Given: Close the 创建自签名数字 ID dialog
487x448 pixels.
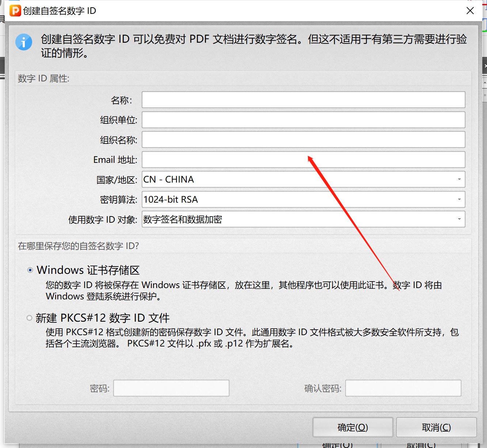Looking at the screenshot, I should coord(470,11).
